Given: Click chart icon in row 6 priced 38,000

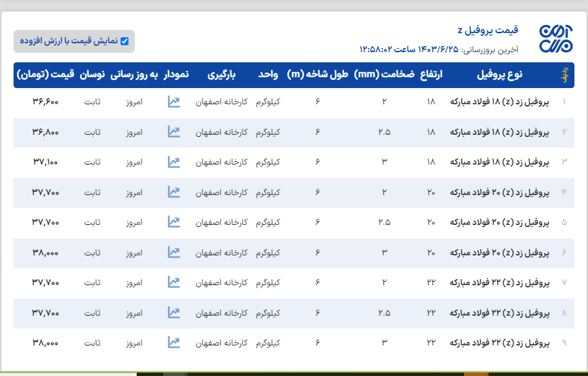Looking at the screenshot, I should (x=174, y=253).
